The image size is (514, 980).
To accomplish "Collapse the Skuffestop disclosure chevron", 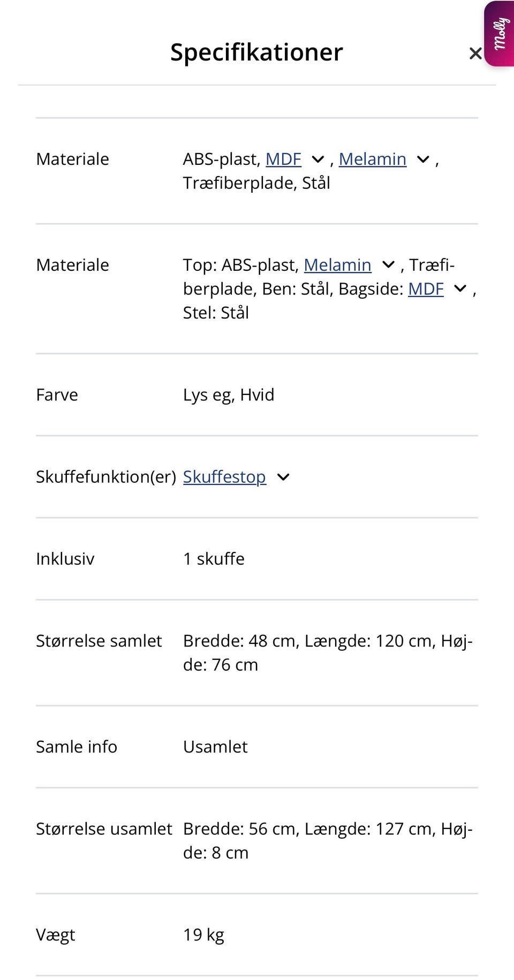I will [x=284, y=476].
